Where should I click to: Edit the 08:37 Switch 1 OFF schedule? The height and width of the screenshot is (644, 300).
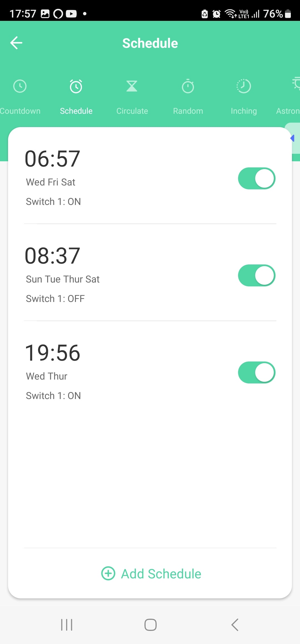click(111, 275)
